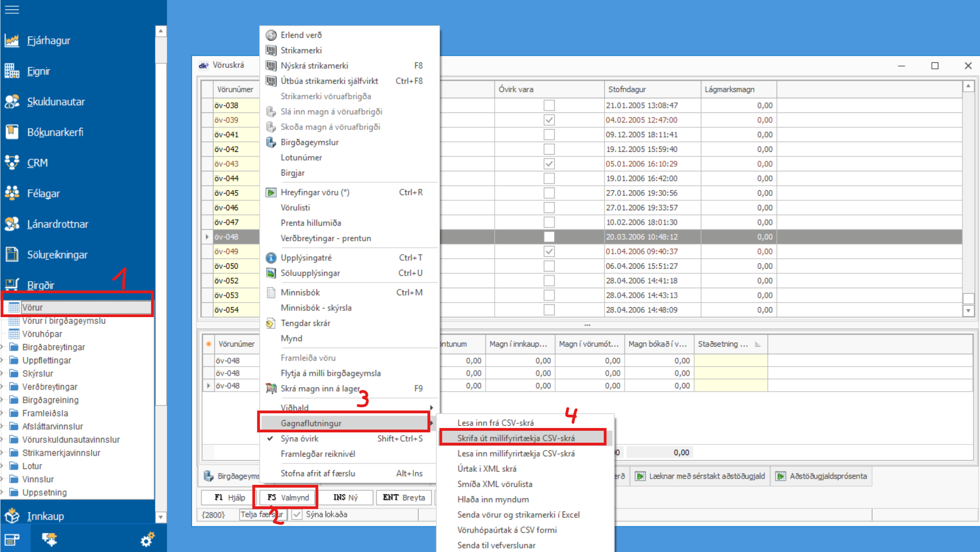This screenshot has width=980, height=552.
Task: Toggle the Sýna lokaða checkbox
Action: tap(297, 514)
